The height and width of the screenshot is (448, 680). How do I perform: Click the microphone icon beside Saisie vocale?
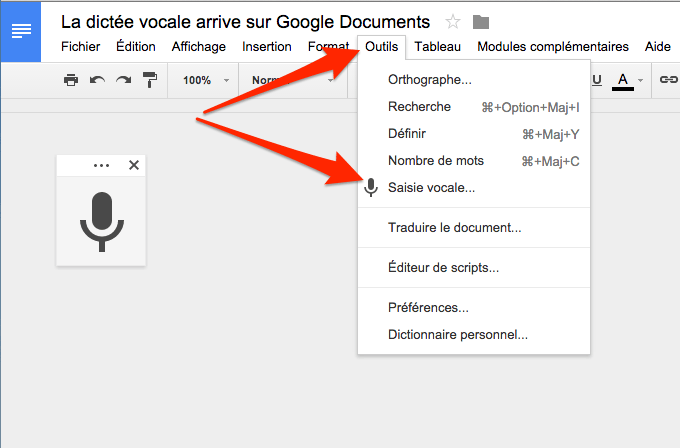click(371, 187)
